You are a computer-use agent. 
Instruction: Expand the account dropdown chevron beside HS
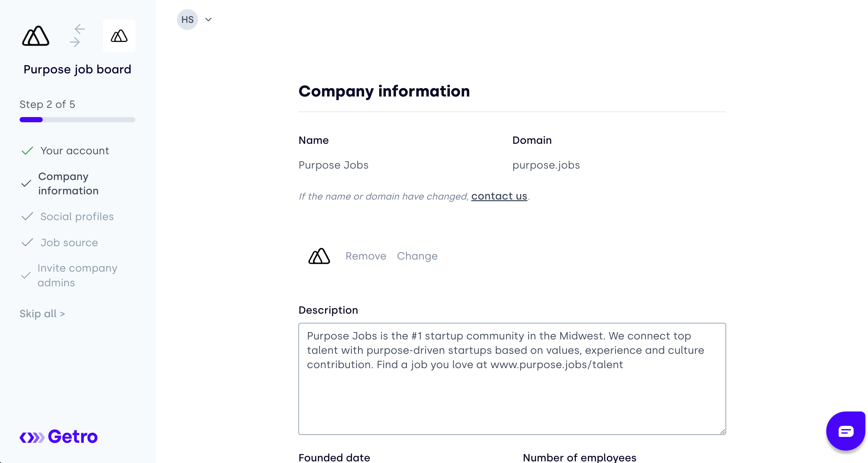208,20
